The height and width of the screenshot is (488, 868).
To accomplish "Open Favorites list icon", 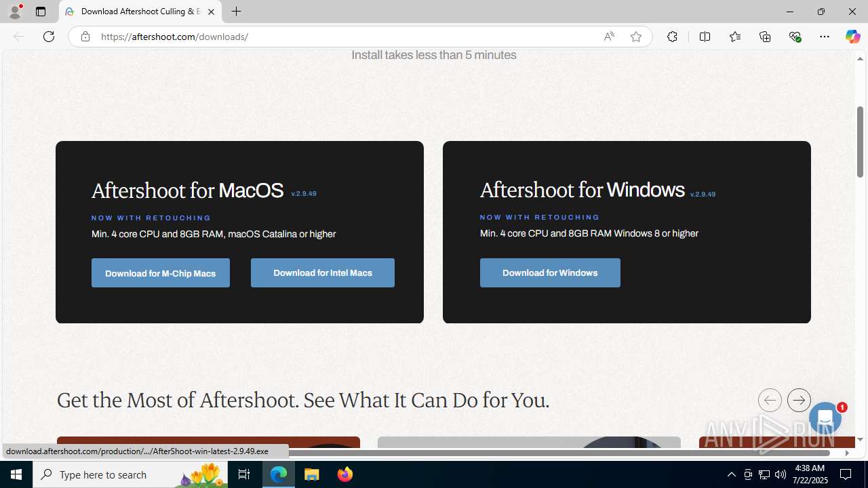I will pos(735,37).
